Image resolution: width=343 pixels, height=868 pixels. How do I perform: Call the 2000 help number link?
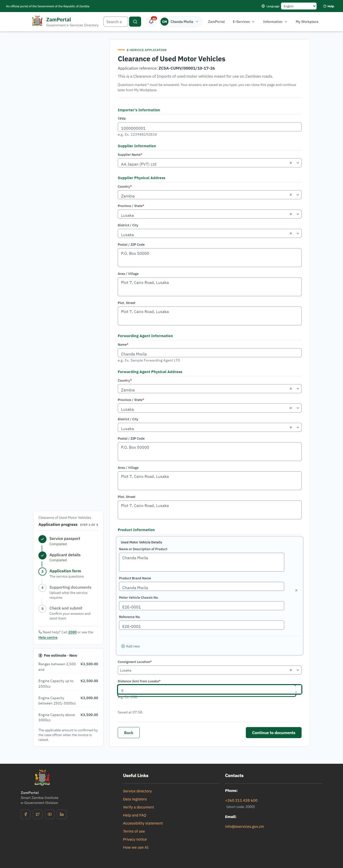[x=72, y=632]
